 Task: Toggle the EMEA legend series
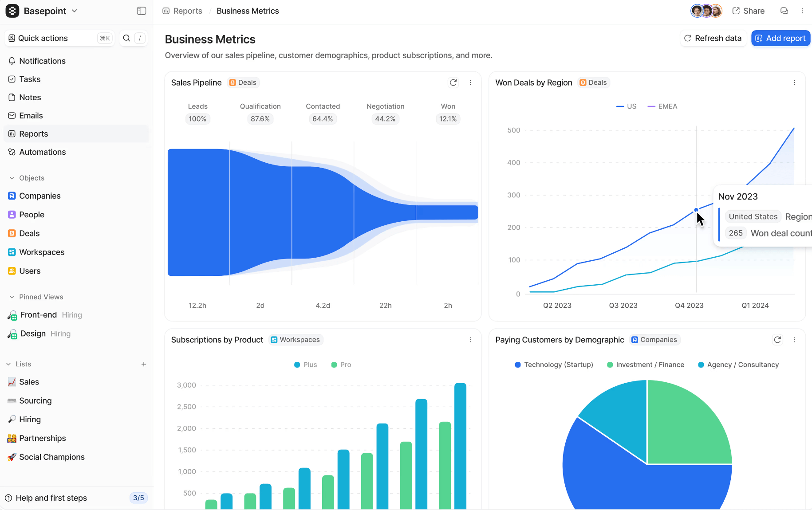point(662,106)
